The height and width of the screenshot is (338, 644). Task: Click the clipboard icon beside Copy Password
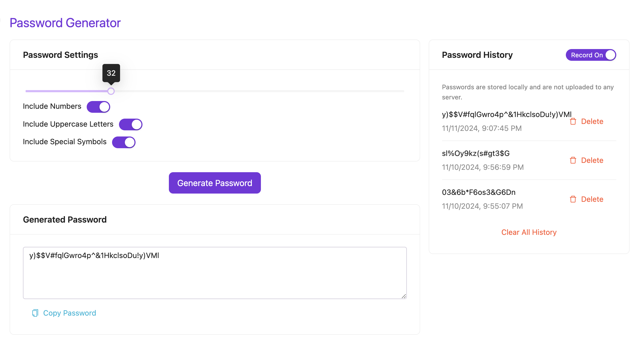point(35,313)
